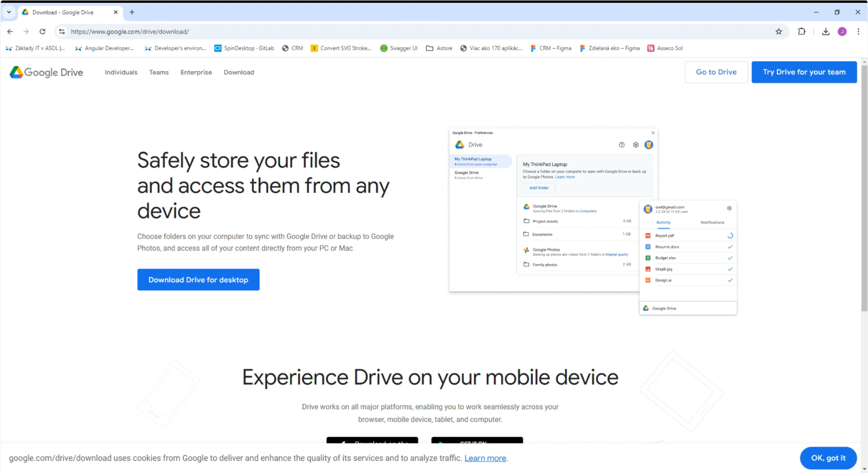Image resolution: width=868 pixels, height=473 pixels.
Task: Open the Learn more cookies link
Action: (x=485, y=458)
